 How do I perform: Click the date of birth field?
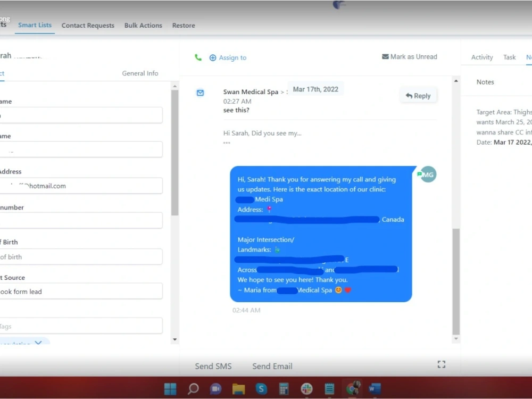81,257
